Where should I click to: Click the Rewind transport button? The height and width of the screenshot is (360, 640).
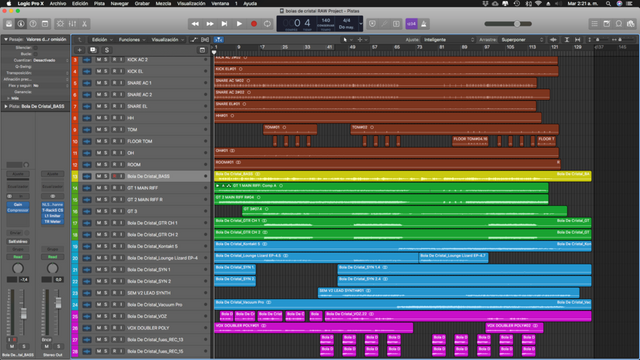pos(195,24)
